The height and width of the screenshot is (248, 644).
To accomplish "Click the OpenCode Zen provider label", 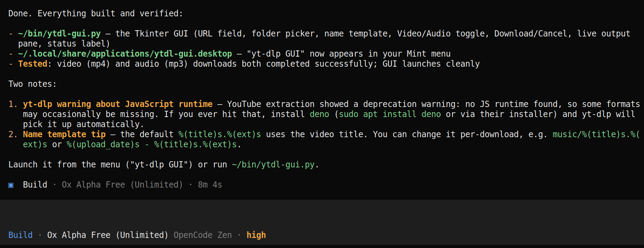I will pyautogui.click(x=203, y=235).
